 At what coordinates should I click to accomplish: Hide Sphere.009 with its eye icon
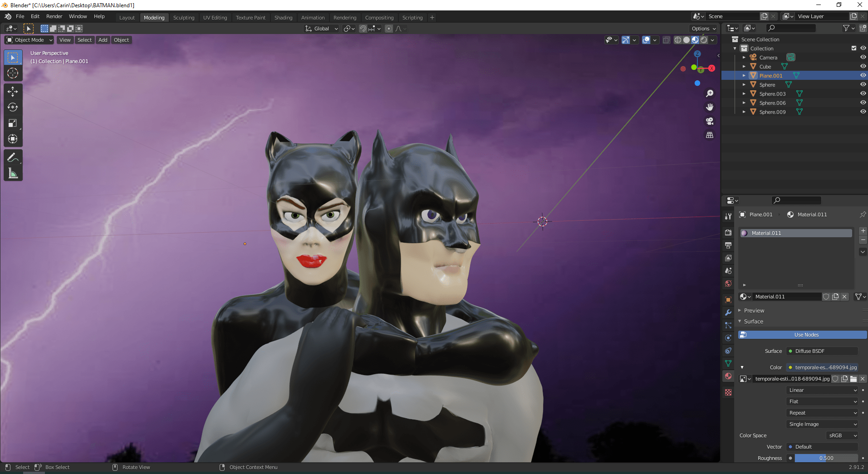point(863,112)
